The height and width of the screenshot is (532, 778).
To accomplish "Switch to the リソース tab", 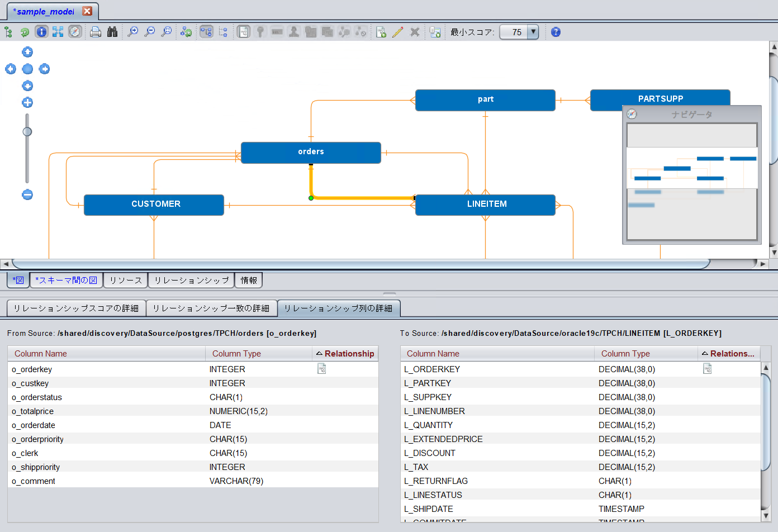I will 126,280.
